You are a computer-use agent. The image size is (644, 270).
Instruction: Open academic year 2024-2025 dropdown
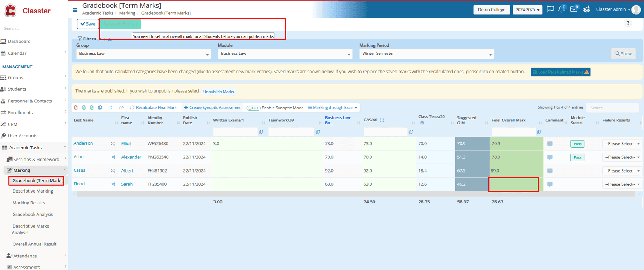[x=527, y=10]
